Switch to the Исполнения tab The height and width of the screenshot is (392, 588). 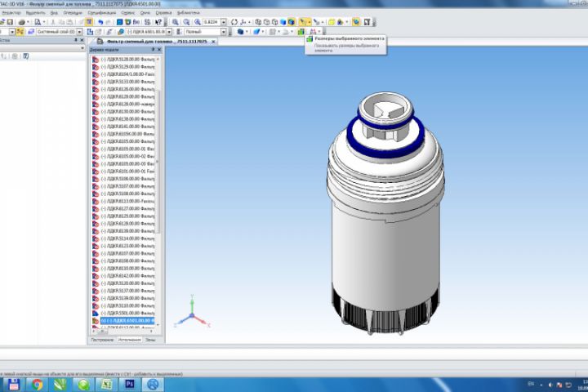pos(129,340)
